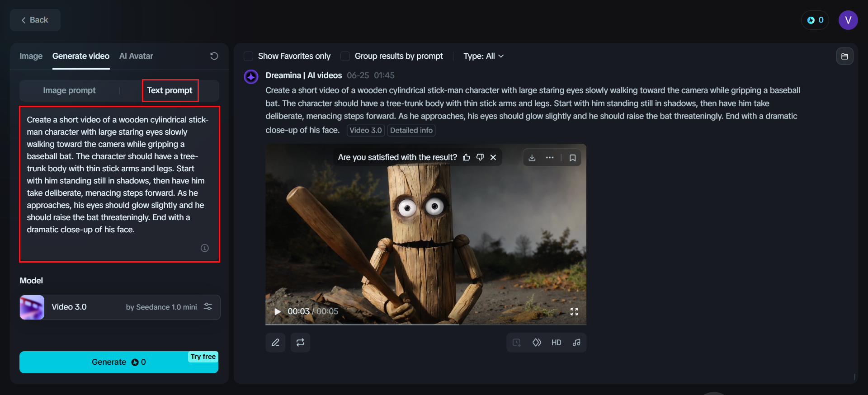
Task: Edit the text prompt input box
Action: (x=119, y=184)
